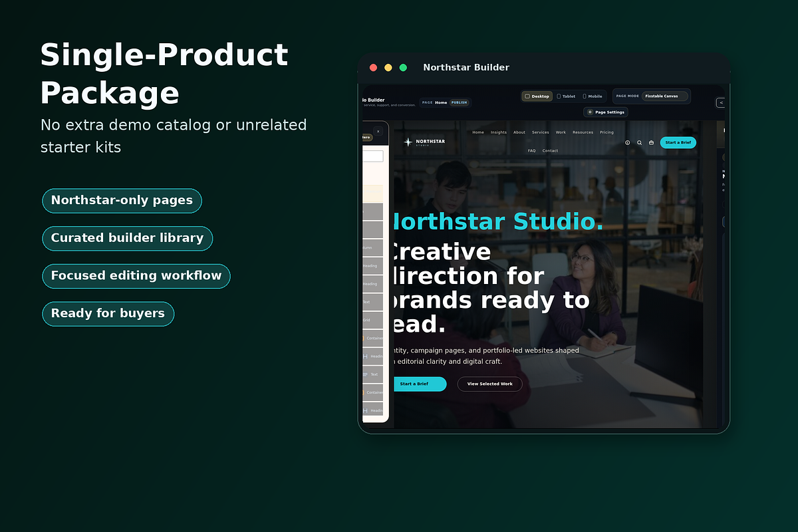The width and height of the screenshot is (798, 532).
Task: Close the left element library panel
Action: click(378, 132)
